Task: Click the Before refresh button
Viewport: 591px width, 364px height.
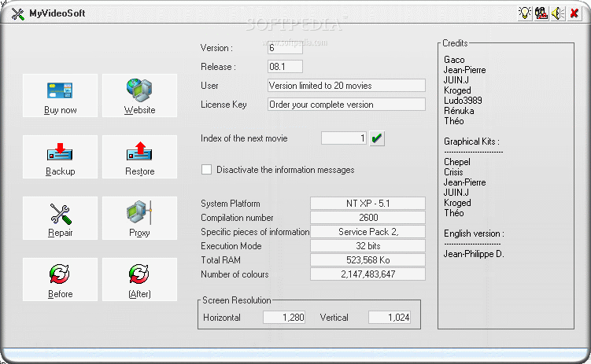Action: coord(60,279)
